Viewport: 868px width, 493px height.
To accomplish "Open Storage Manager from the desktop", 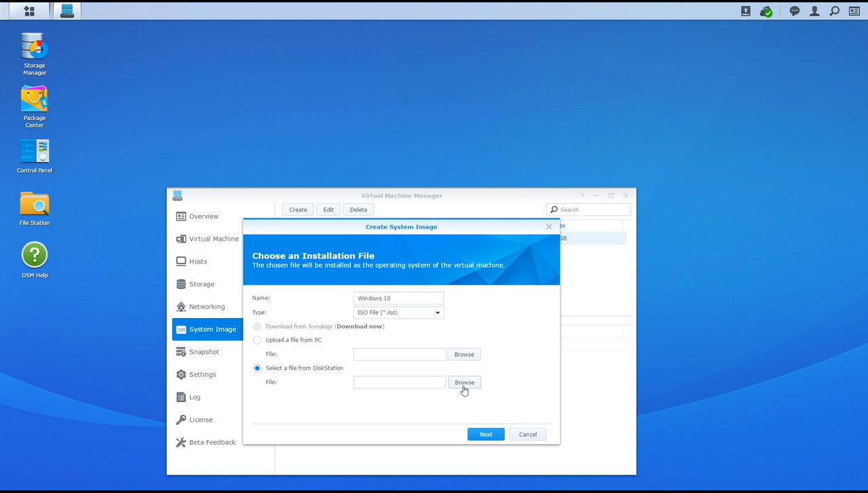I will [34, 47].
